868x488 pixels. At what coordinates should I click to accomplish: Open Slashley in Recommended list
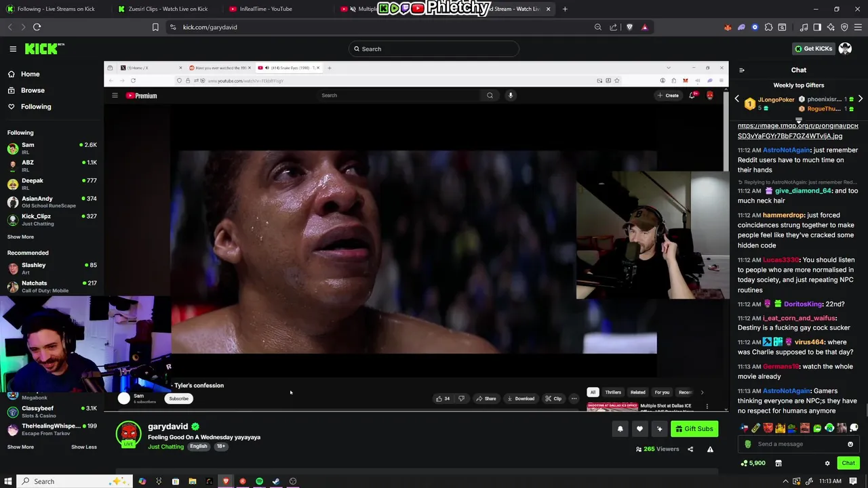pyautogui.click(x=52, y=268)
